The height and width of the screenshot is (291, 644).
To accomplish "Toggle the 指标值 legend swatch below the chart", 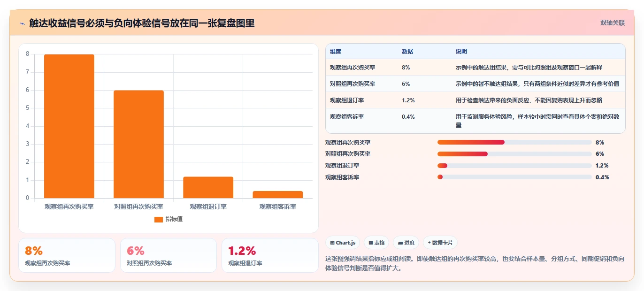I will [158, 219].
